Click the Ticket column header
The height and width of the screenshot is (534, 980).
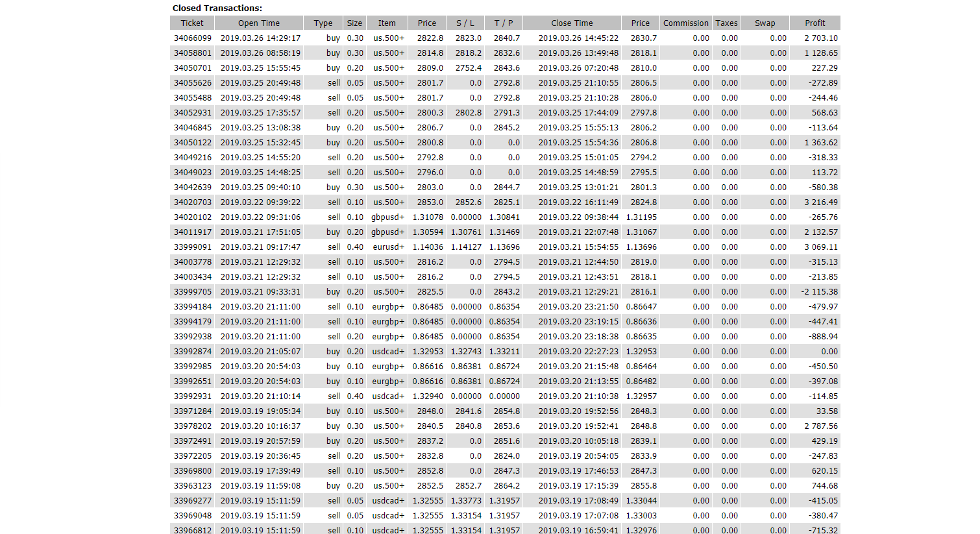[192, 23]
